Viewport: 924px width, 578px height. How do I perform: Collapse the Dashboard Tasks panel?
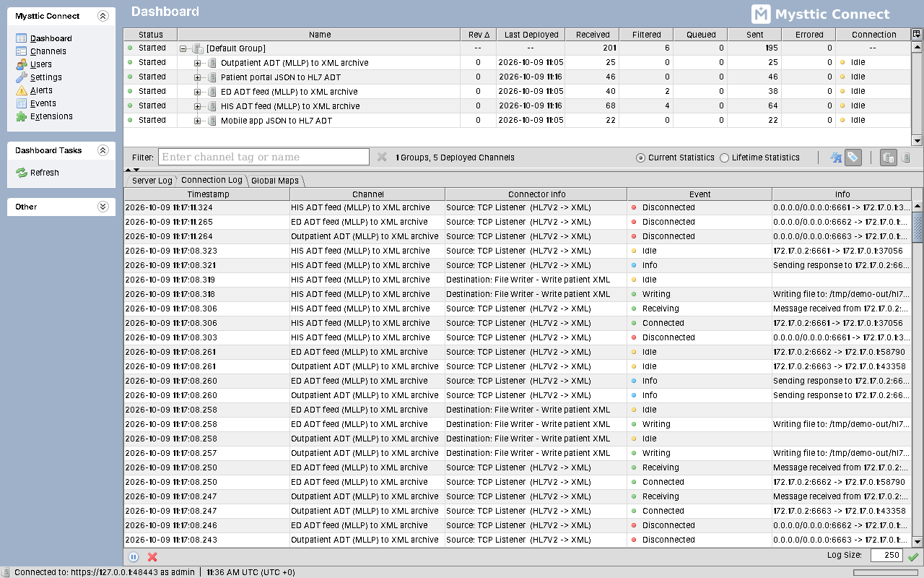pyautogui.click(x=103, y=150)
